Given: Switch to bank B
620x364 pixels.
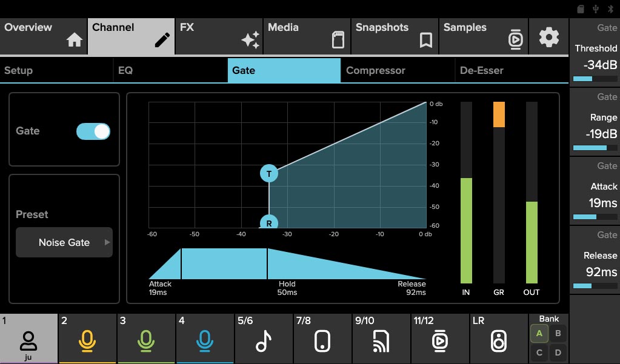Looking at the screenshot, I should (558, 333).
